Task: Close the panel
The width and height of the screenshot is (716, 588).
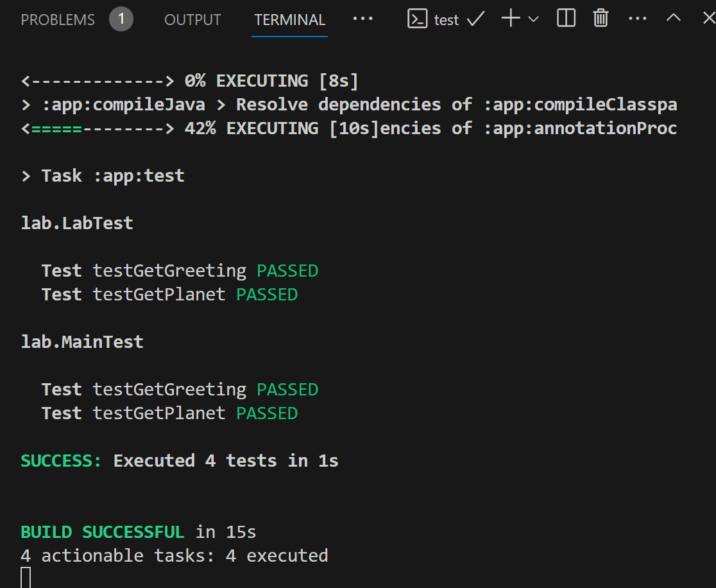Action: click(x=708, y=19)
